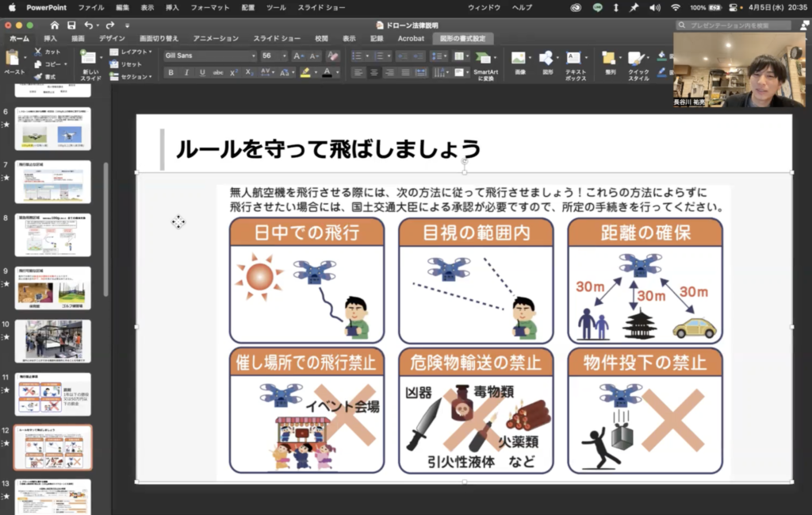Click the text highlight color swatch
Viewport: 812px width, 515px height.
pos(305,72)
